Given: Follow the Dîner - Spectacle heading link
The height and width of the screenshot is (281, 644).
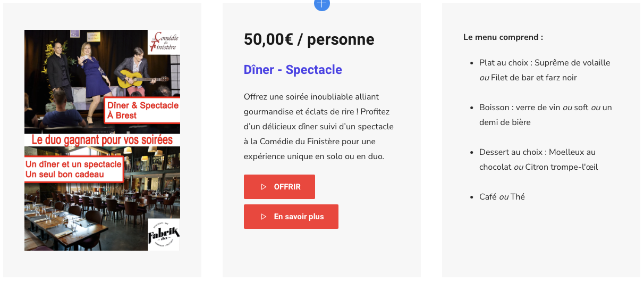Looking at the screenshot, I should click(293, 70).
